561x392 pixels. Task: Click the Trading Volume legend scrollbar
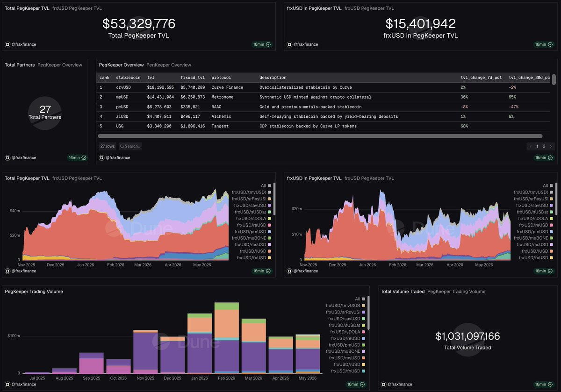point(368,313)
